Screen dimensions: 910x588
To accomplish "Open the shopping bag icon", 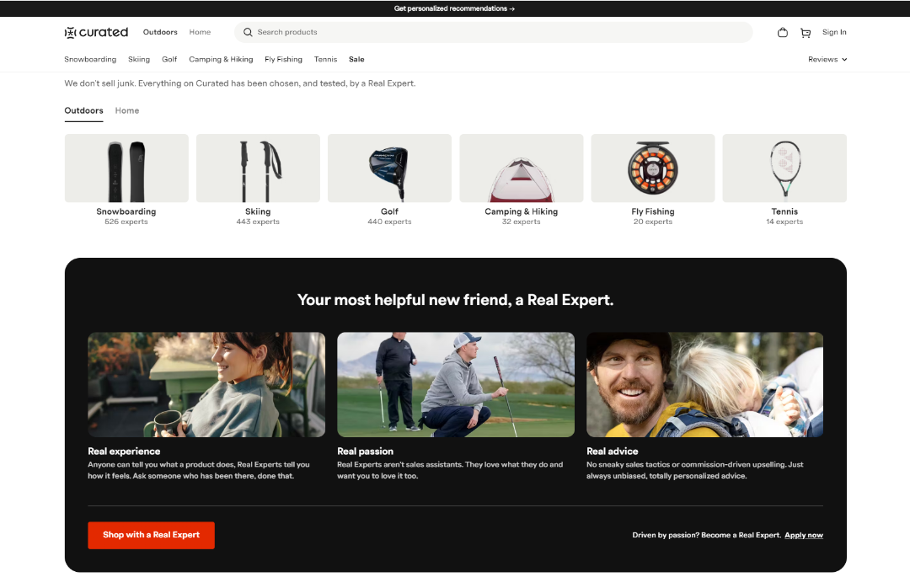I will coord(783,33).
